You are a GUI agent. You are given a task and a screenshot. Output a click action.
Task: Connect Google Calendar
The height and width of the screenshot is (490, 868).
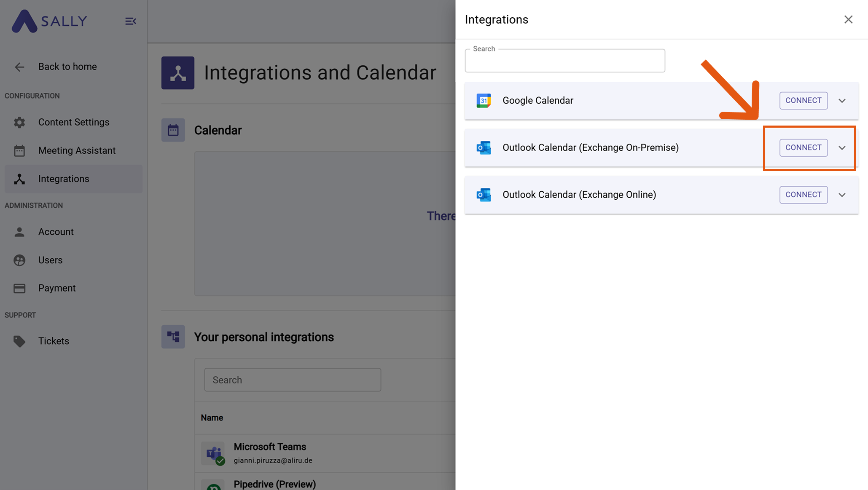[804, 101]
